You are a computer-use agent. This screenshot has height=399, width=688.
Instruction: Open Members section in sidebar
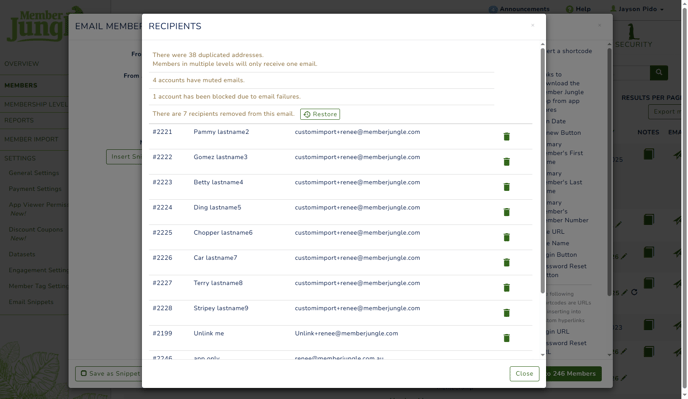point(21,85)
